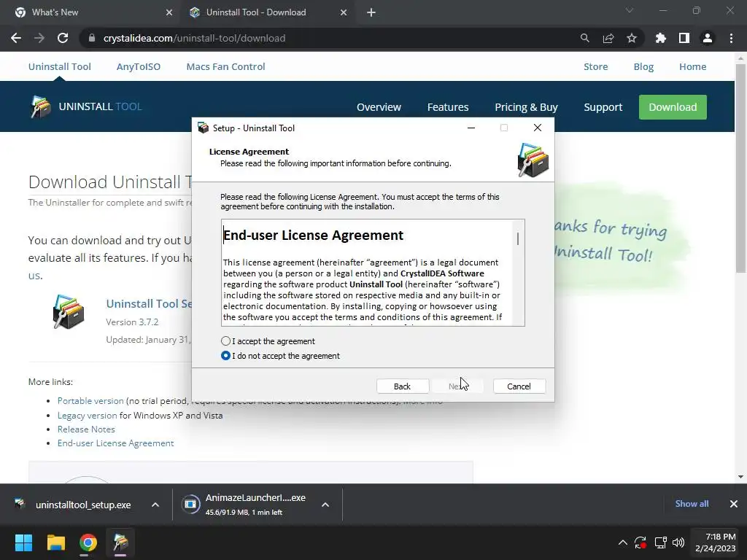Click the address bar URL field
The width and height of the screenshot is (747, 560).
coord(329,38)
